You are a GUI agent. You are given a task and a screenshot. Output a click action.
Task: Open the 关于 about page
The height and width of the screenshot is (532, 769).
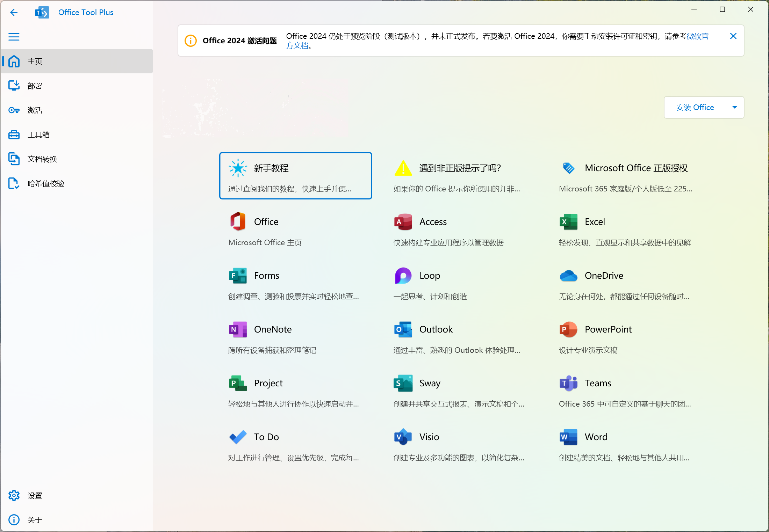pyautogui.click(x=77, y=520)
